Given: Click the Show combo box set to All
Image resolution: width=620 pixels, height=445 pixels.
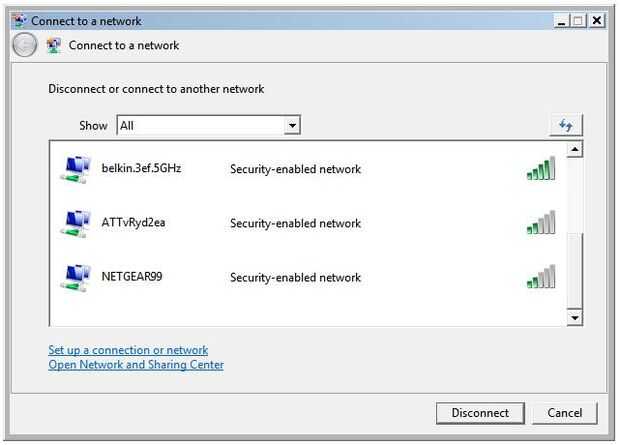Looking at the screenshot, I should 200,126.
